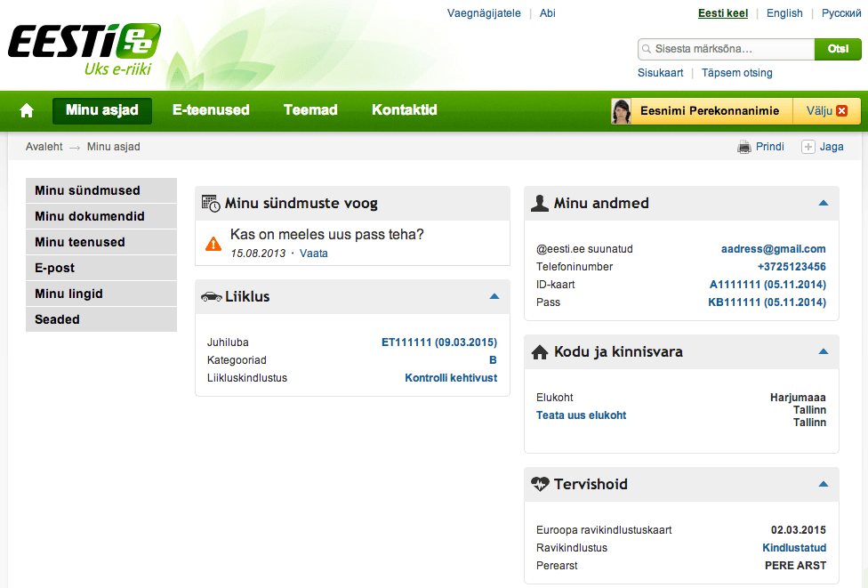
Task: Click the heart icon beside Tervishoid
Action: point(540,485)
